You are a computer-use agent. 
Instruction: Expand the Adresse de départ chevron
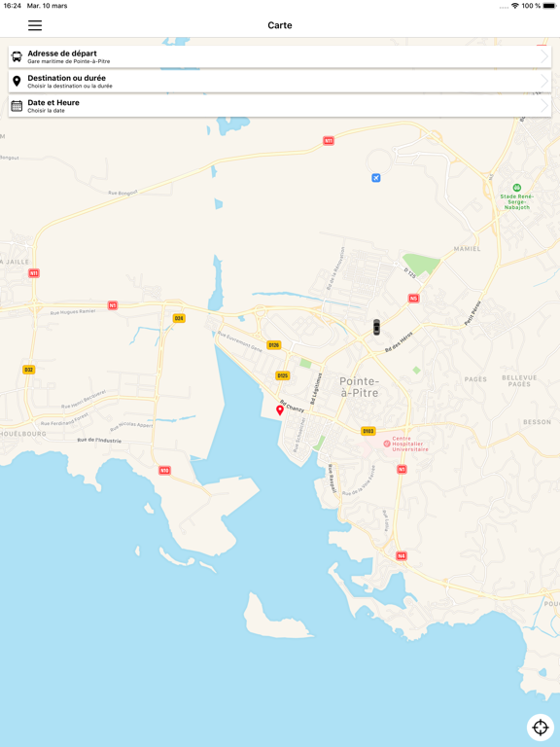[544, 56]
